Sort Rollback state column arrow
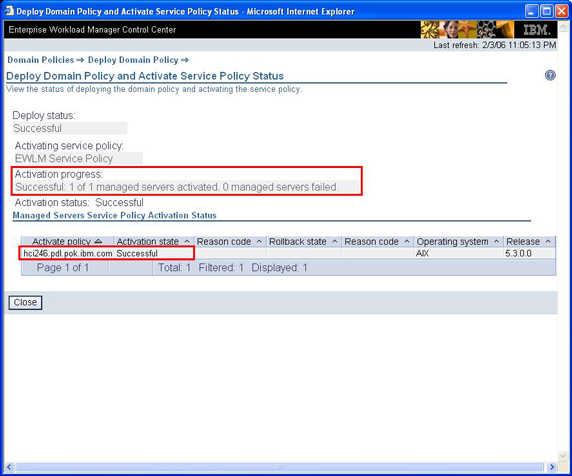This screenshot has width=572, height=476. click(x=334, y=241)
